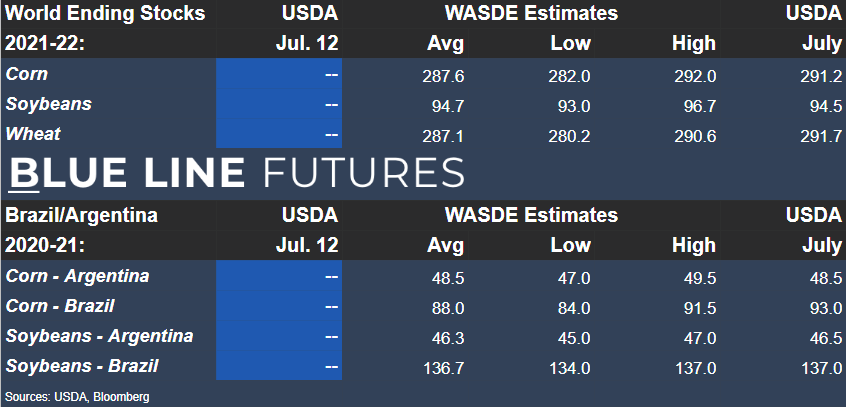
Task: Click the blue USDA cell for Wheat
Action: tap(279, 133)
